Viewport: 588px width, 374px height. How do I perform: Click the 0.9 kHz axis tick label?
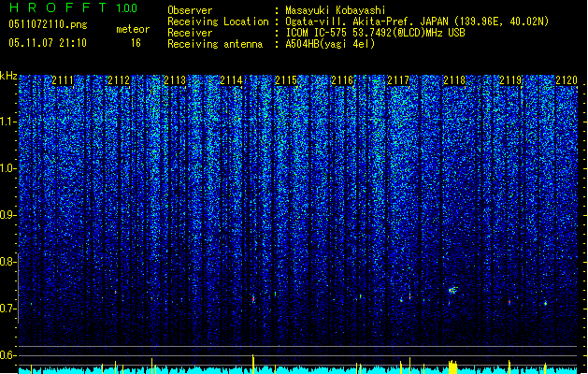(x=7, y=215)
